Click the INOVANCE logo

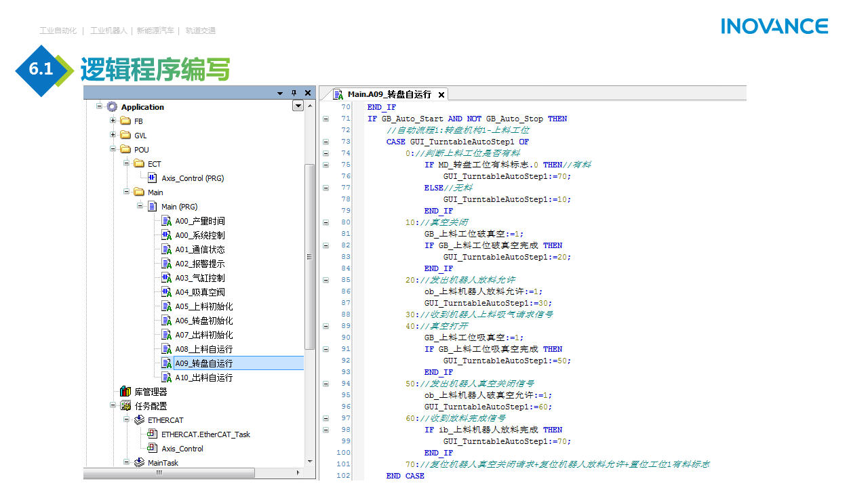click(774, 26)
